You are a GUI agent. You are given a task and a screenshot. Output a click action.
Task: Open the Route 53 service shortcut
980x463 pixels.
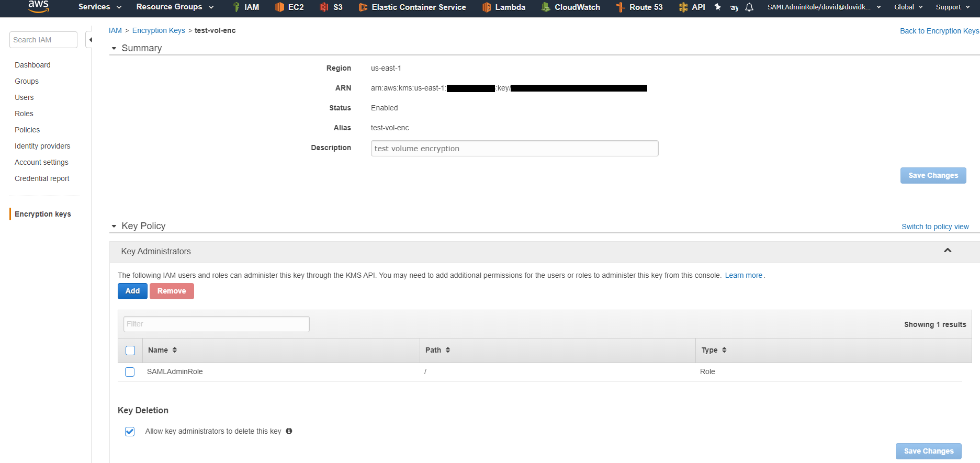pos(639,7)
